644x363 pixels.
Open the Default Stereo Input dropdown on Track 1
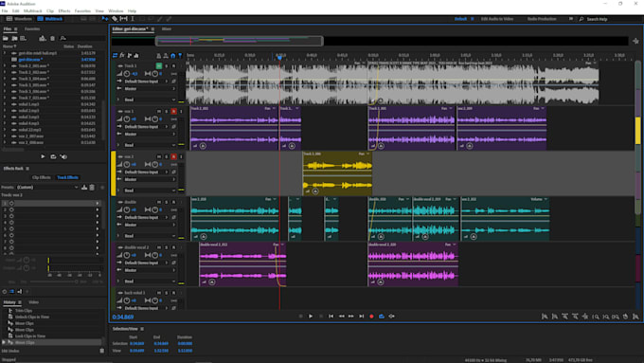(x=146, y=82)
